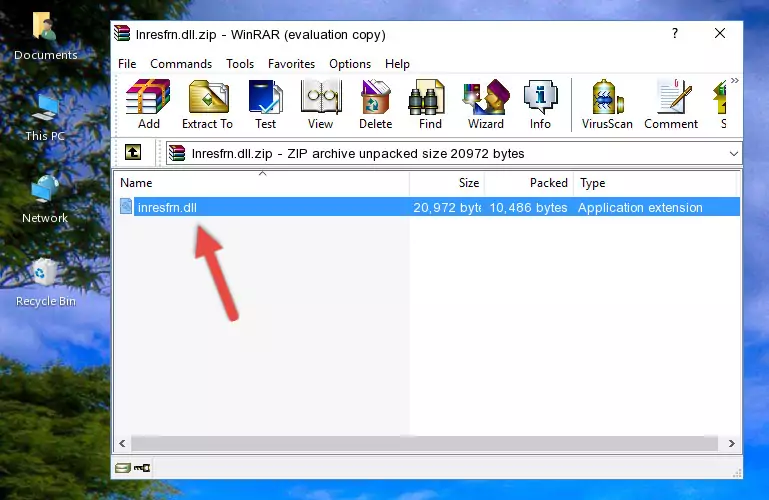Sort by Name column header
The height and width of the screenshot is (500, 769).
262,183
